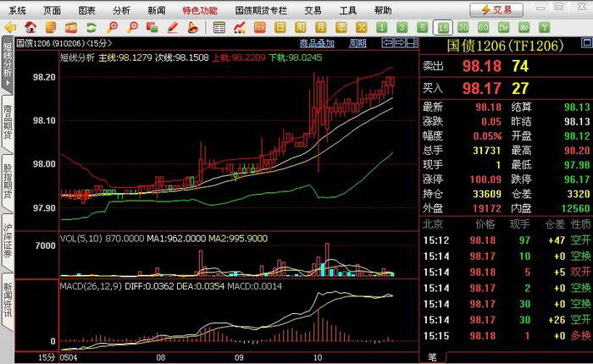Click the 短线分析 indicator label
Screen dimensions: 593x364
tap(77, 58)
